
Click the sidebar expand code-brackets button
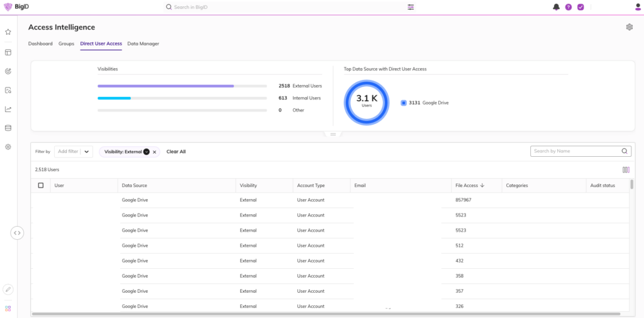point(17,232)
